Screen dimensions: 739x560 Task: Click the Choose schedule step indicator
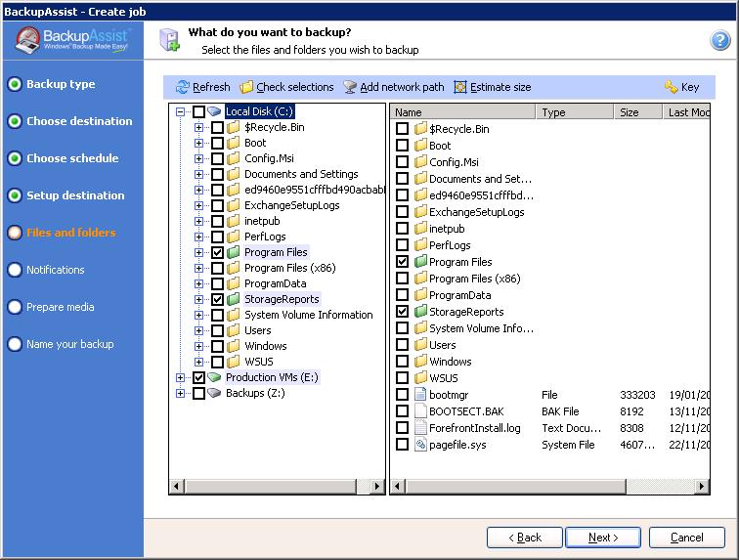[15, 158]
